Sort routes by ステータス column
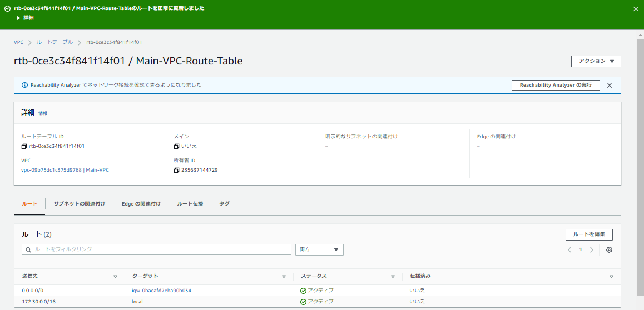The width and height of the screenshot is (644, 310). coord(392,276)
